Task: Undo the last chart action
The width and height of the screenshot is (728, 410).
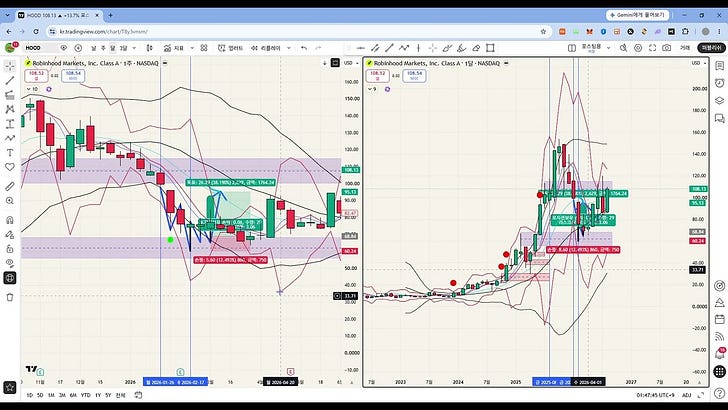Action: (304, 48)
